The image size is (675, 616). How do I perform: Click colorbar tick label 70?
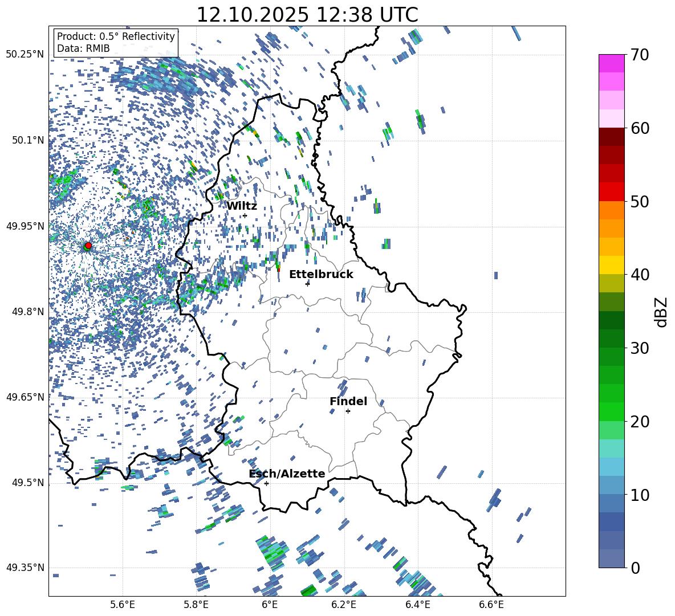(x=640, y=55)
